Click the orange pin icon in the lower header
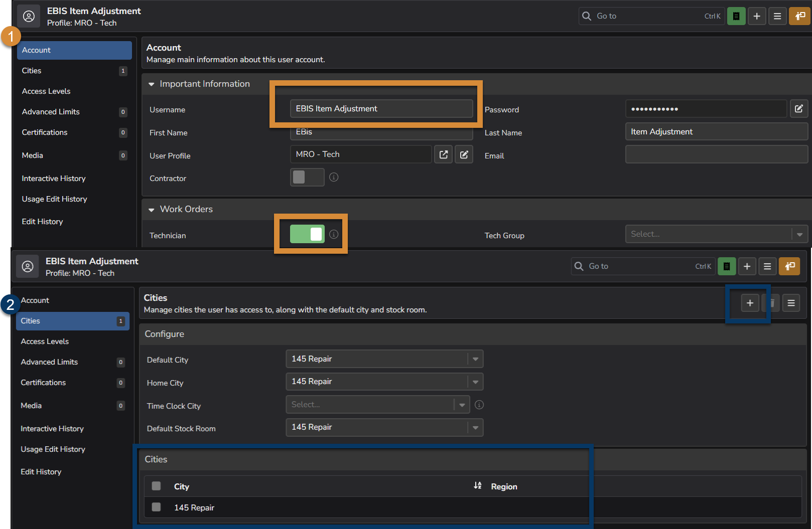This screenshot has width=812, height=529. [789, 266]
